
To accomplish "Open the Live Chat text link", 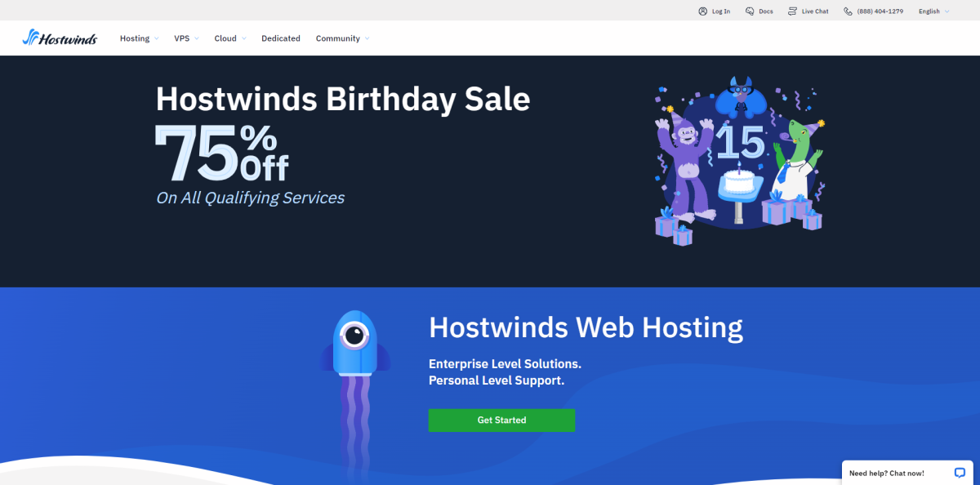I will click(x=815, y=11).
